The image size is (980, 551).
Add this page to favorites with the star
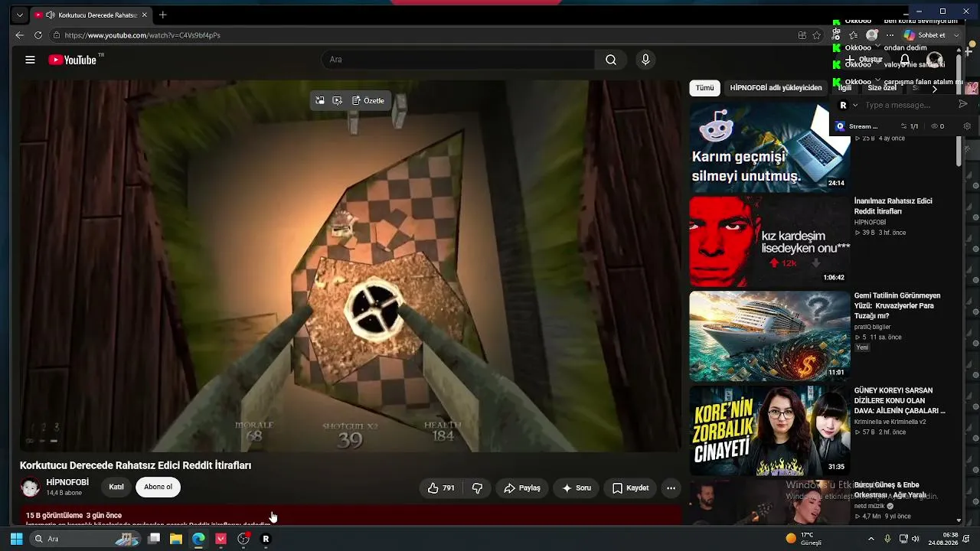click(817, 35)
